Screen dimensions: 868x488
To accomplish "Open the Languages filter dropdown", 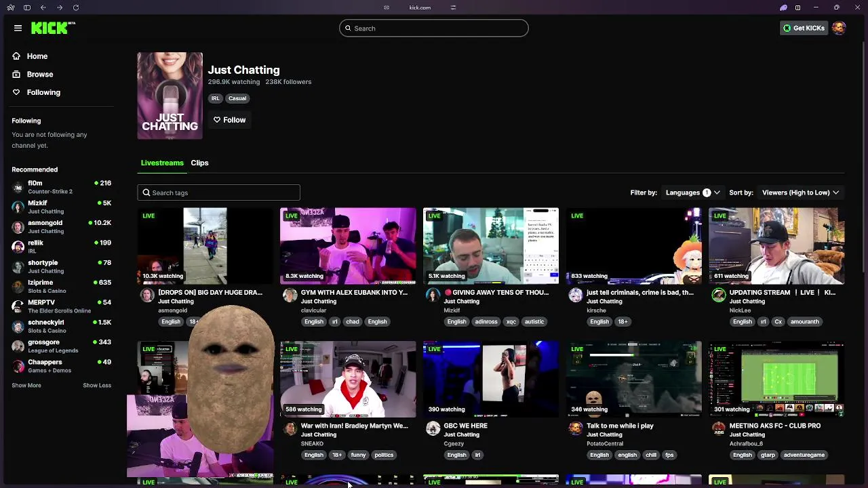I will (x=692, y=192).
